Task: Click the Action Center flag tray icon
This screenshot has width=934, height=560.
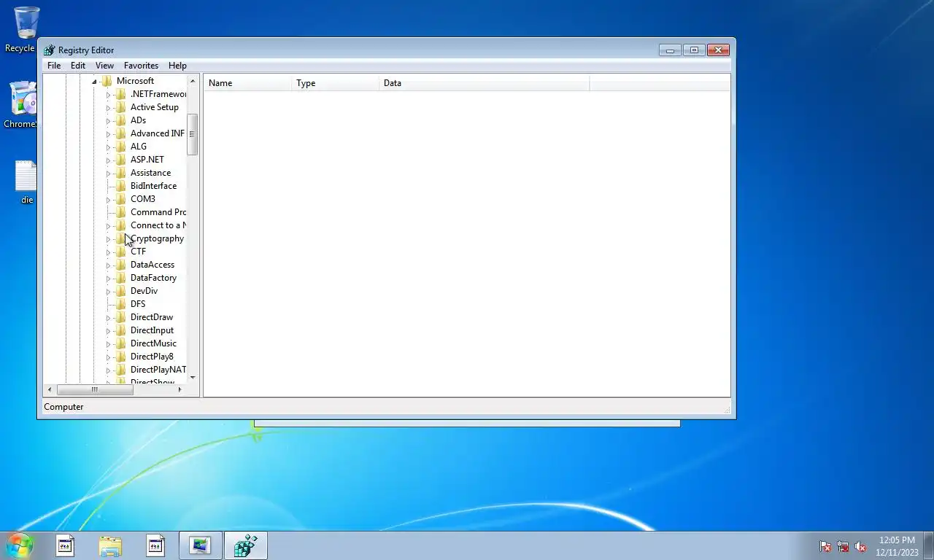Action: [x=825, y=546]
